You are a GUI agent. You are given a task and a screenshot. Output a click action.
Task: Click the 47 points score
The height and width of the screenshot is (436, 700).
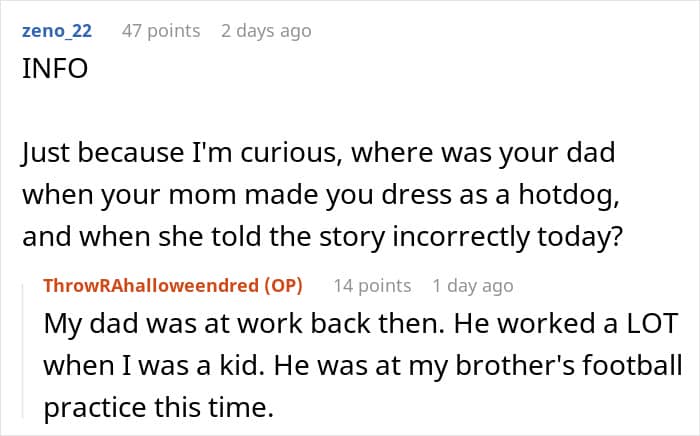tap(160, 31)
